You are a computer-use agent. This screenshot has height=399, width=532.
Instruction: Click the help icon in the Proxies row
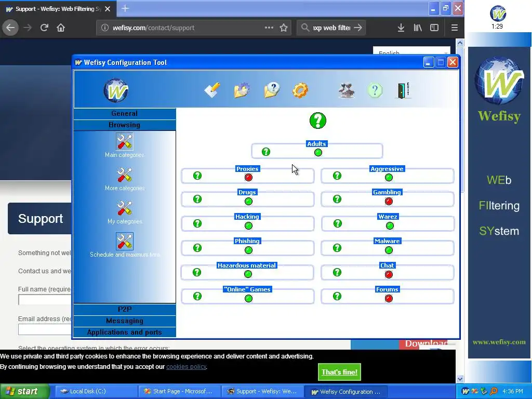197,176
